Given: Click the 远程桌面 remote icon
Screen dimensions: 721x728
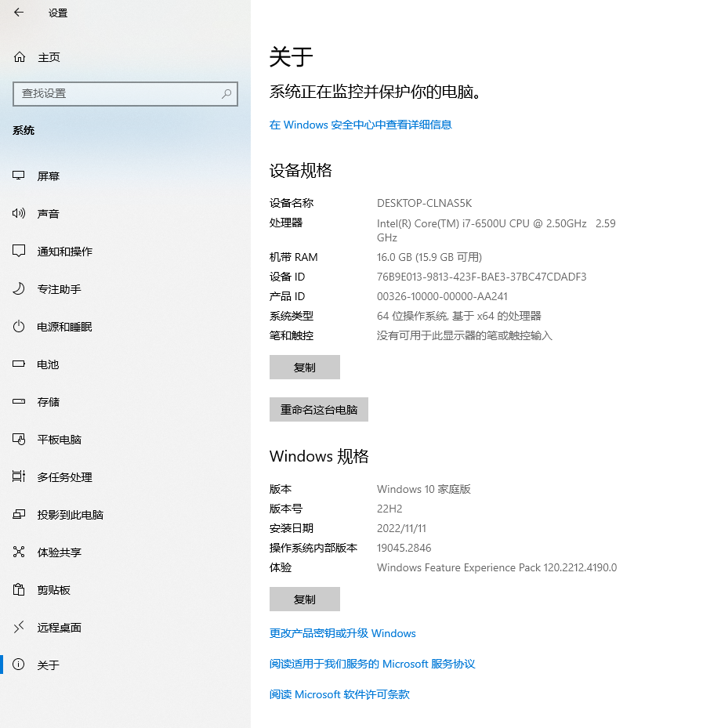Looking at the screenshot, I should [19, 627].
